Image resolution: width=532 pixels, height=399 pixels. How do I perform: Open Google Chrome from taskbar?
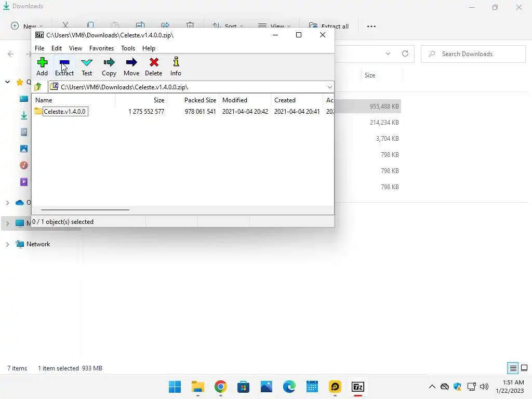coord(220,387)
